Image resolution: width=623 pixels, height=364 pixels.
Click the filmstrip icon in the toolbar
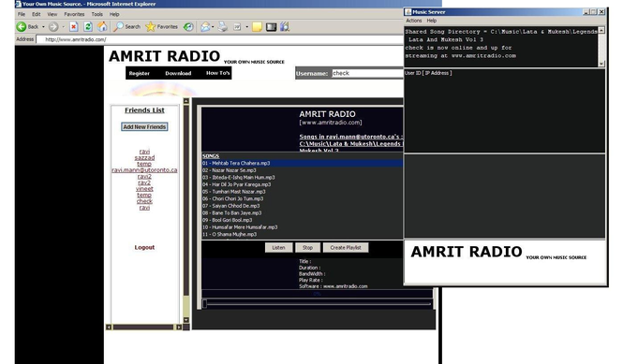(271, 26)
